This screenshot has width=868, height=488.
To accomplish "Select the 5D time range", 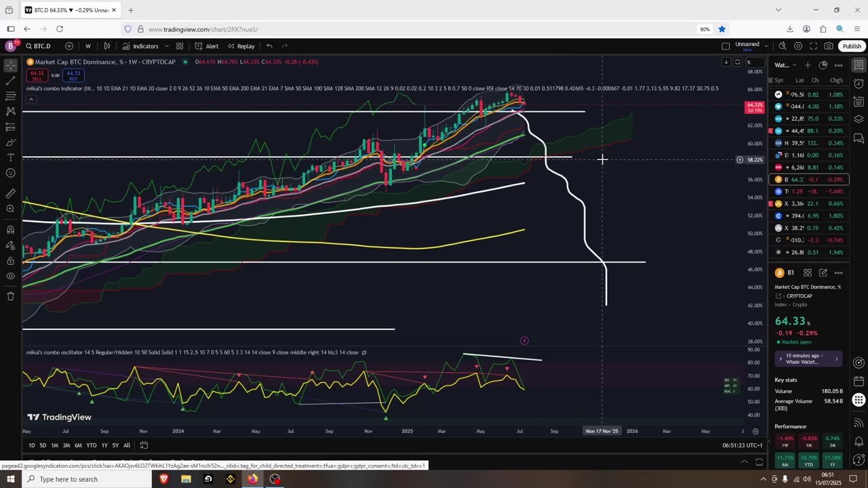I will click(43, 445).
